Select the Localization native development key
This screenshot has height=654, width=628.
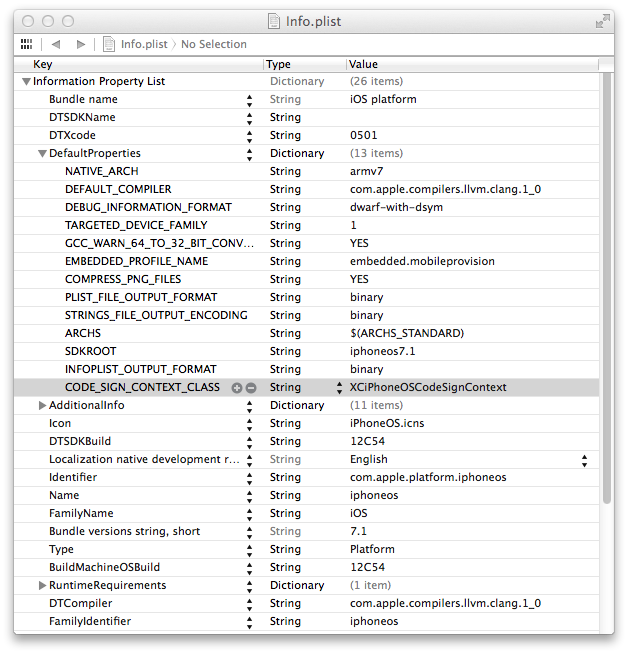point(144,459)
